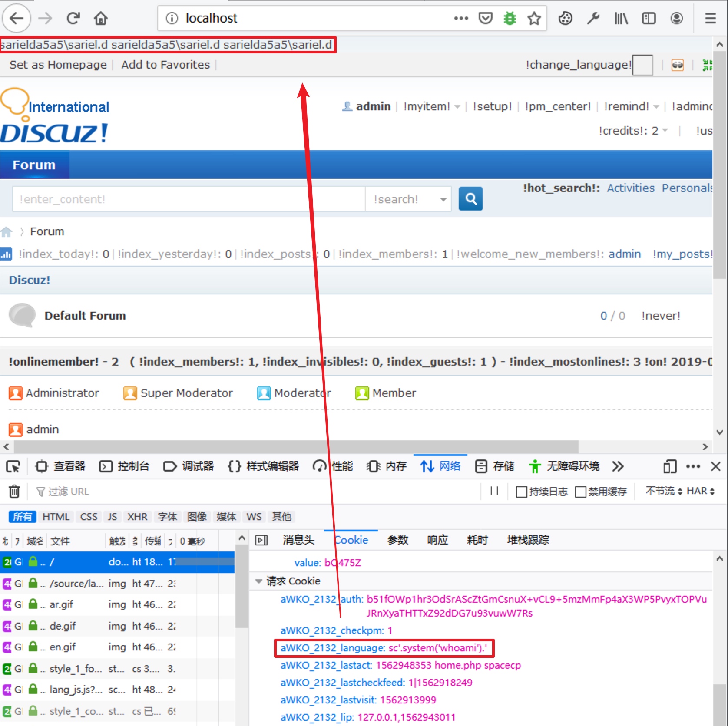728x726 pixels.
Task: Open the library bookshelf icon
Action: pyautogui.click(x=621, y=18)
